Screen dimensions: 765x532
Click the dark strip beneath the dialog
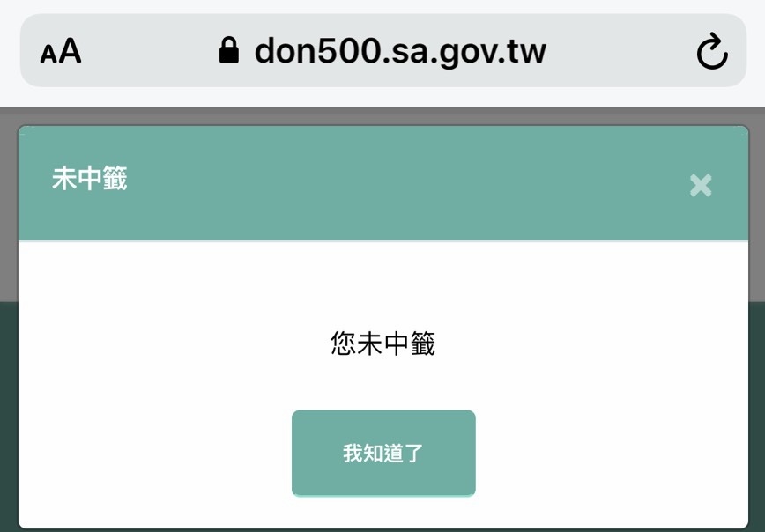click(x=382, y=530)
